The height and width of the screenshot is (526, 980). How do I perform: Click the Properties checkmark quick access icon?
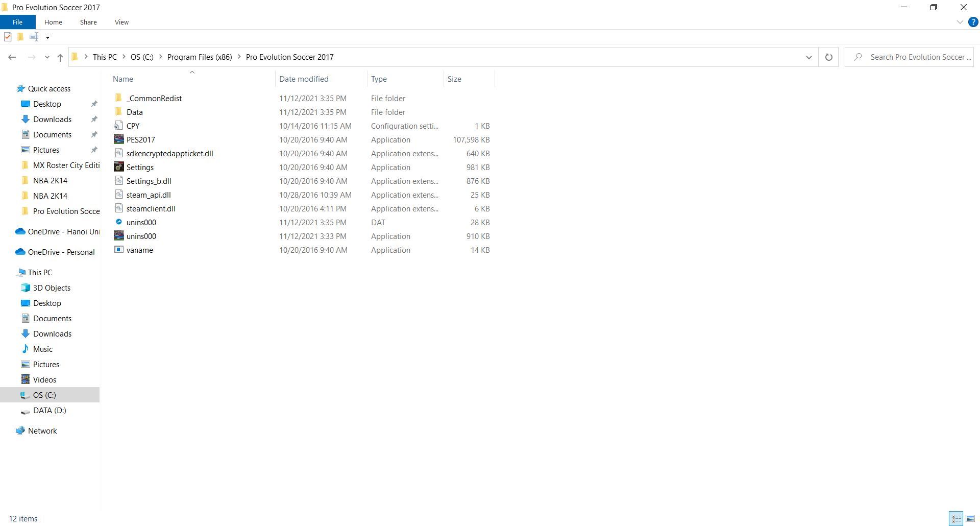click(8, 37)
